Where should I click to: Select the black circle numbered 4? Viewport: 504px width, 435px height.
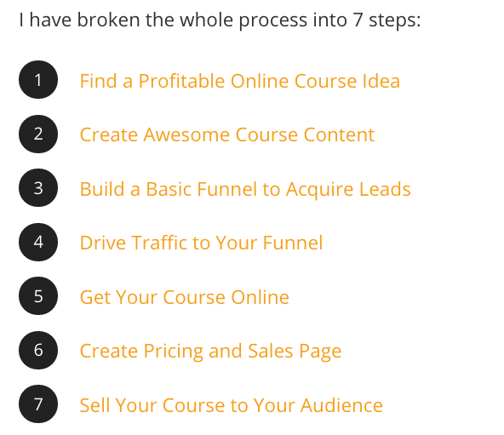38,242
